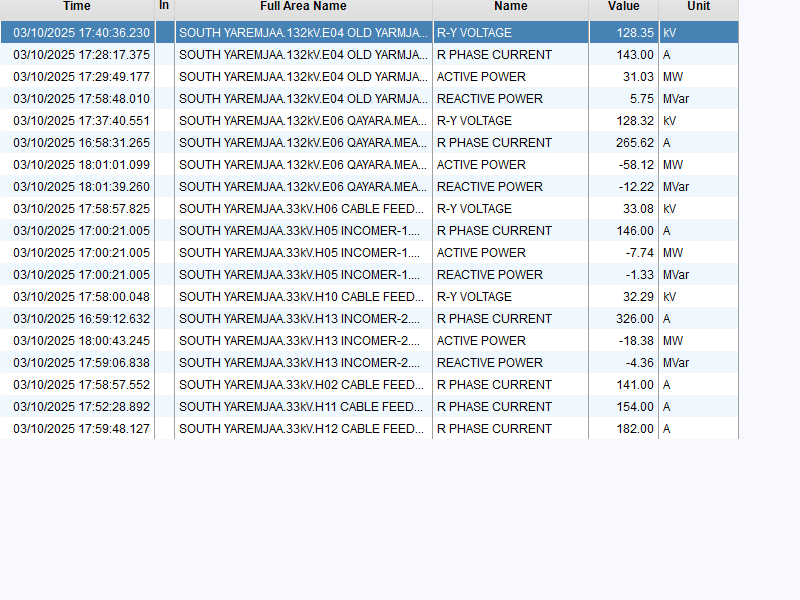
Task: Click the 182.00 current value
Action: (x=624, y=428)
